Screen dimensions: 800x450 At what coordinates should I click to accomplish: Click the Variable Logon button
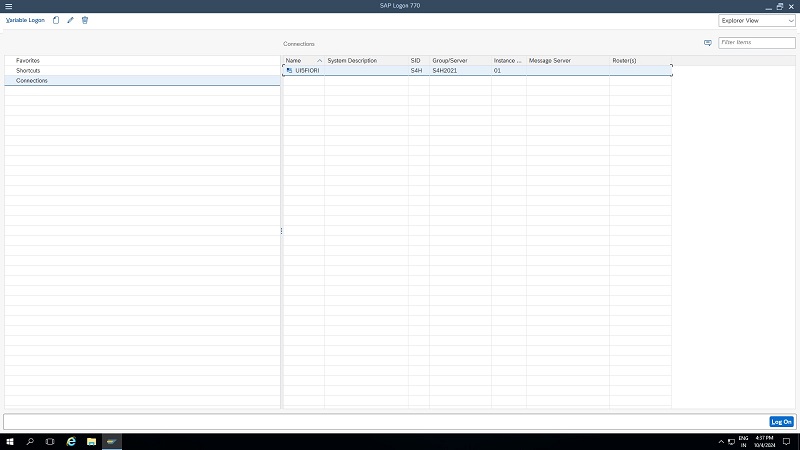25,20
